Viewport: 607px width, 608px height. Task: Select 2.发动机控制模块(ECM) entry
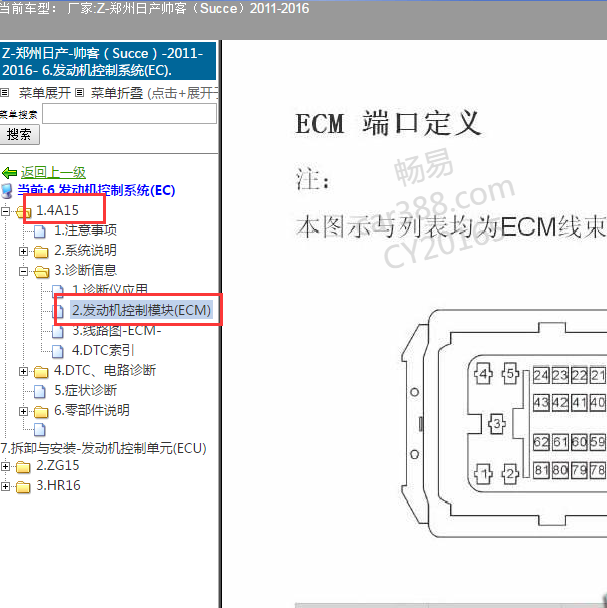pos(142,310)
